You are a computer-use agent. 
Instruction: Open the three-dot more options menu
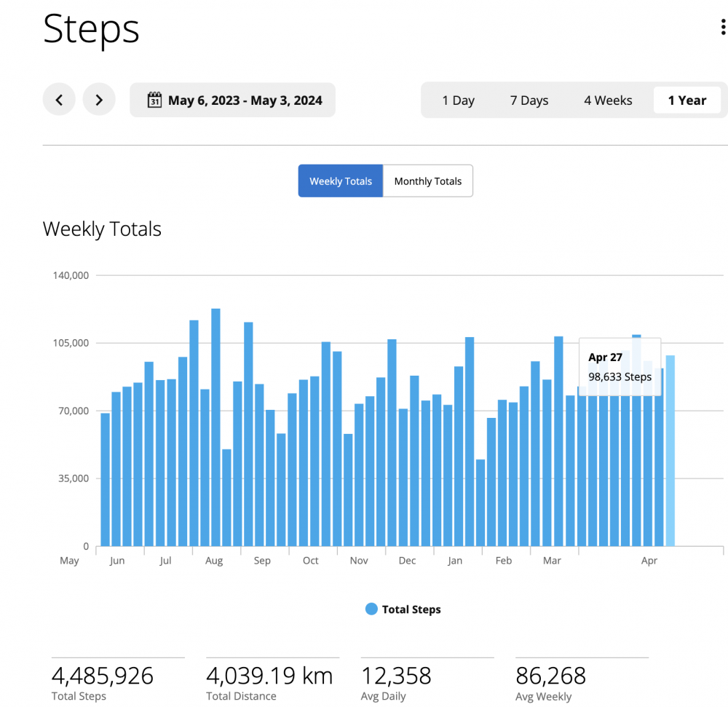click(x=722, y=28)
